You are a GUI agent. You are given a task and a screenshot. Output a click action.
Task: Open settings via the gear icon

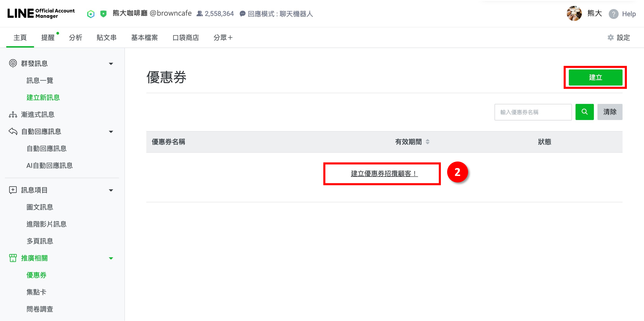[610, 37]
